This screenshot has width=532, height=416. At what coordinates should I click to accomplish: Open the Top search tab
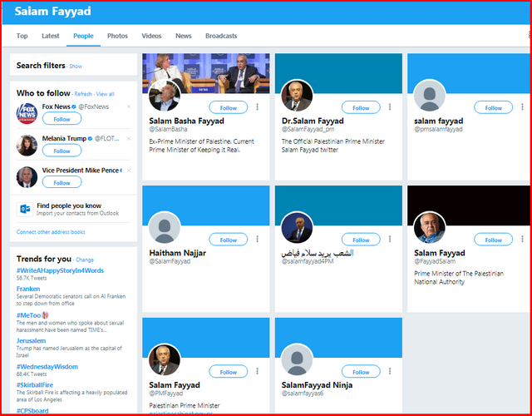22,36
